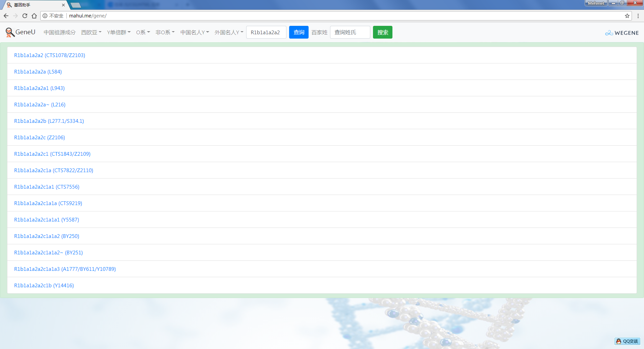Expand the 西欧亚 dropdown menu
The height and width of the screenshot is (349, 644).
(91, 32)
